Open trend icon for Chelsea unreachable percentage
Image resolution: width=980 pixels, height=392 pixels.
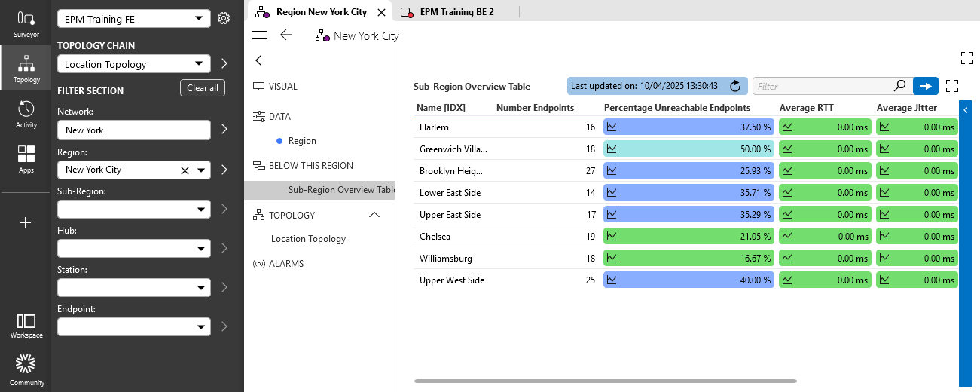point(612,237)
